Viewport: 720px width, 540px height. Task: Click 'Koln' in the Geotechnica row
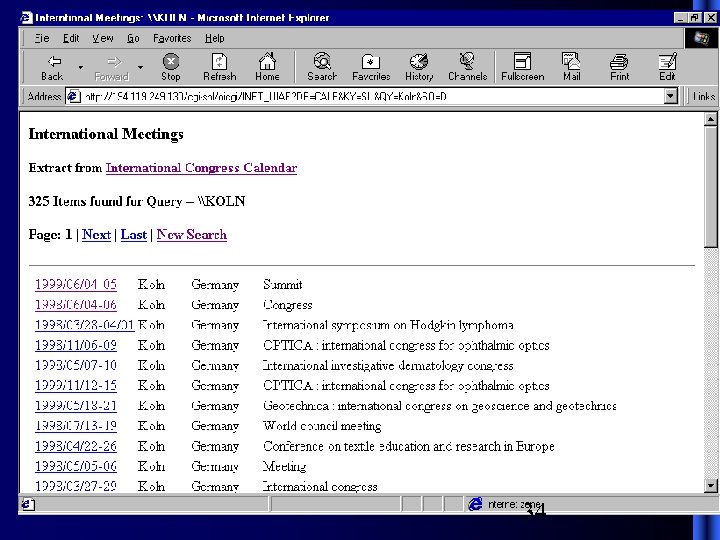151,406
